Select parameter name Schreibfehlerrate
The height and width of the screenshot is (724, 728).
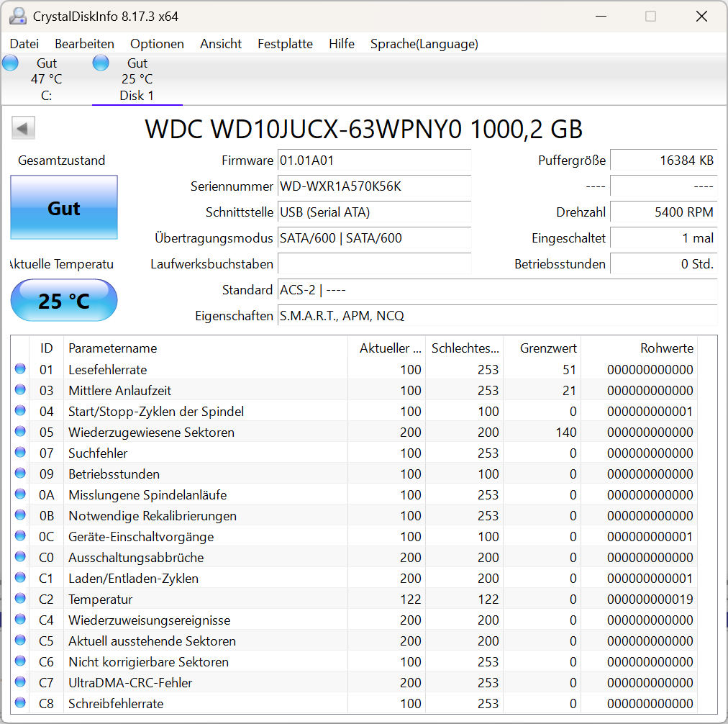116,704
